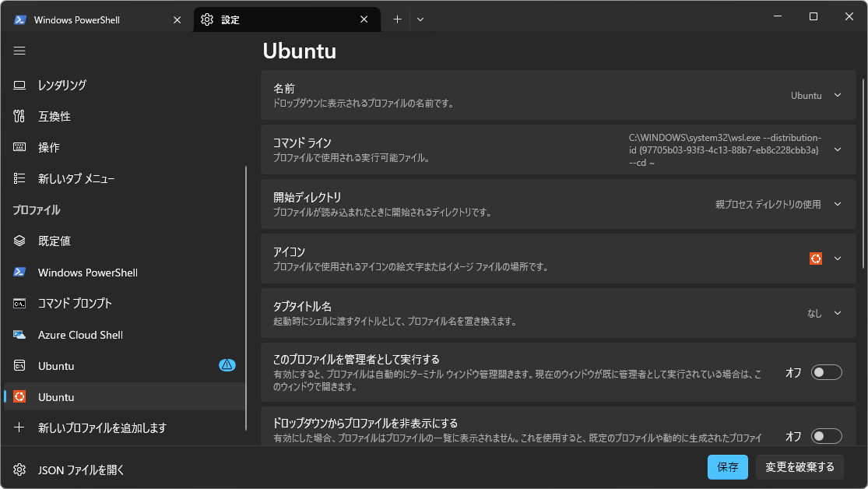Viewport: 868px width, 489px height.
Task: Open the レンダリング settings page
Action: [62, 85]
